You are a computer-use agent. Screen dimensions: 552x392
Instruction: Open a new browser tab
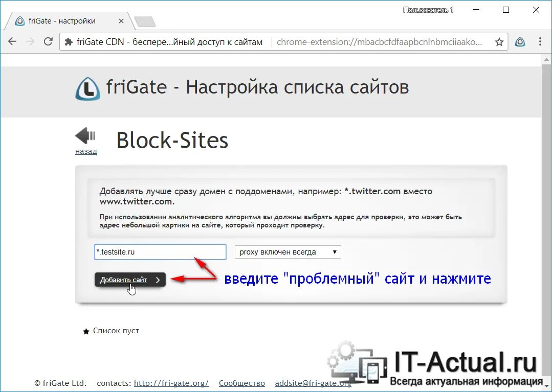(145, 21)
